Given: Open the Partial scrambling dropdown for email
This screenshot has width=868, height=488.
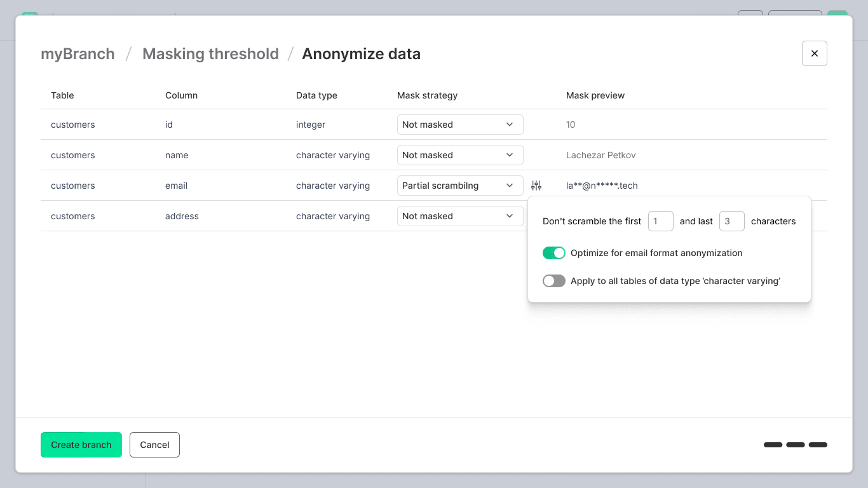Looking at the screenshot, I should click(459, 186).
